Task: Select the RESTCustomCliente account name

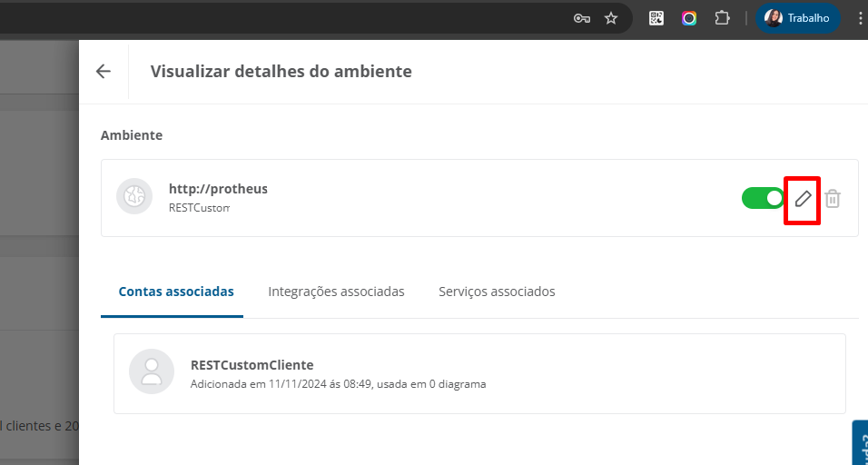Action: (x=252, y=365)
